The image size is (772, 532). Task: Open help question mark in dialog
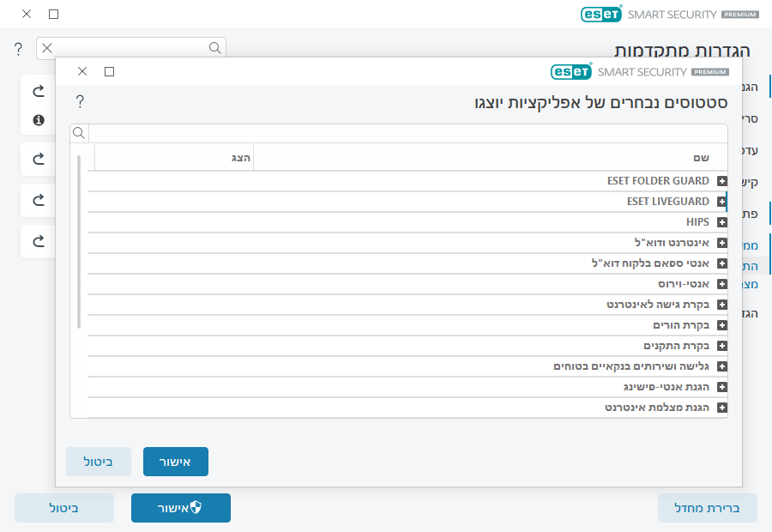point(80,102)
